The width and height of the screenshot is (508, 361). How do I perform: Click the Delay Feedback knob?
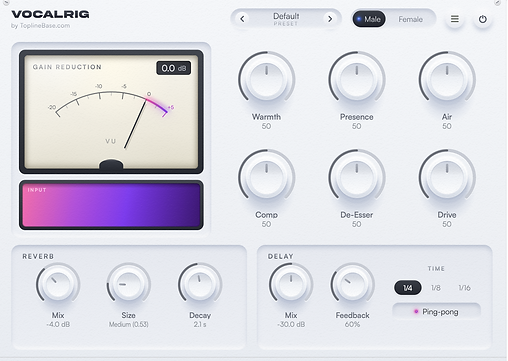(x=352, y=284)
